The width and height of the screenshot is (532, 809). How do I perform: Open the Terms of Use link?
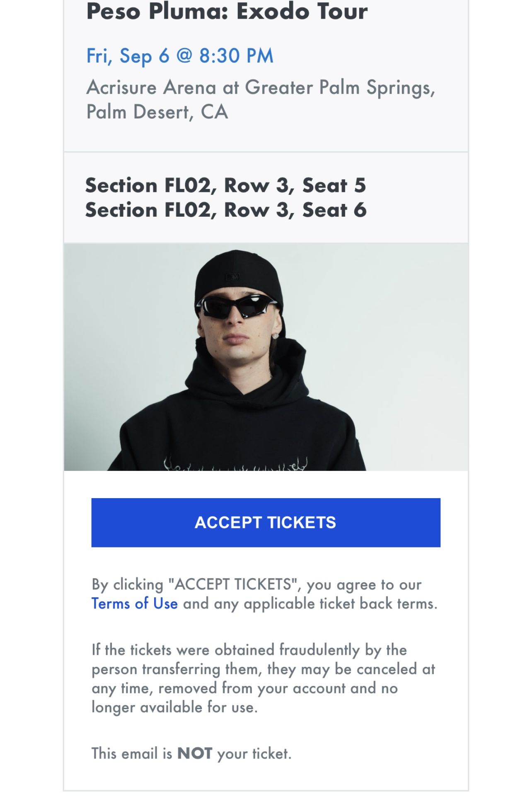[x=134, y=603]
